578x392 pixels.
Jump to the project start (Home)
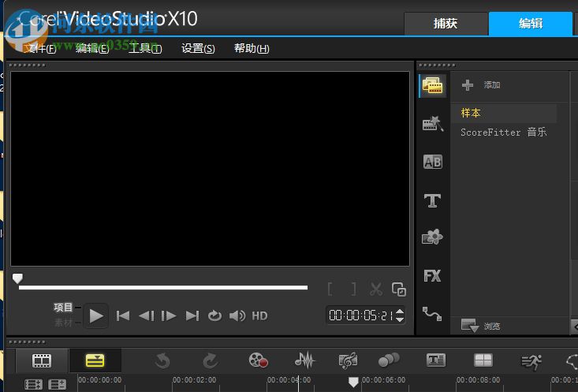coord(123,316)
